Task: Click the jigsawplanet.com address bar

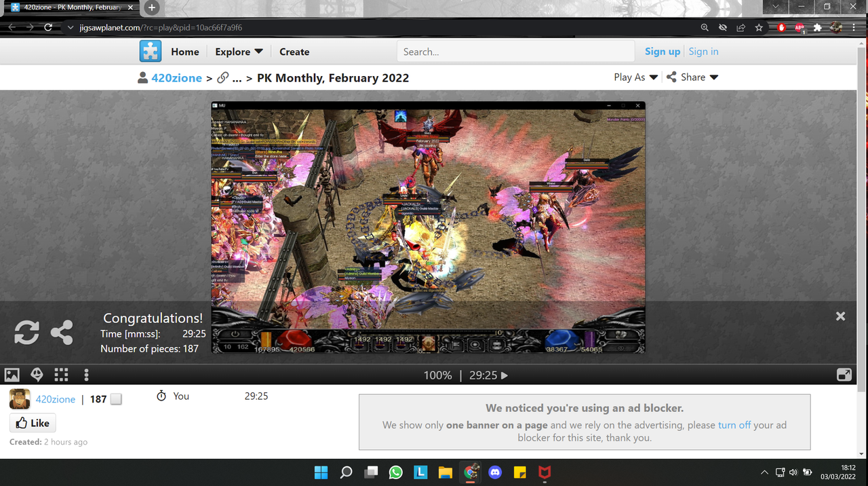Action: pos(380,28)
